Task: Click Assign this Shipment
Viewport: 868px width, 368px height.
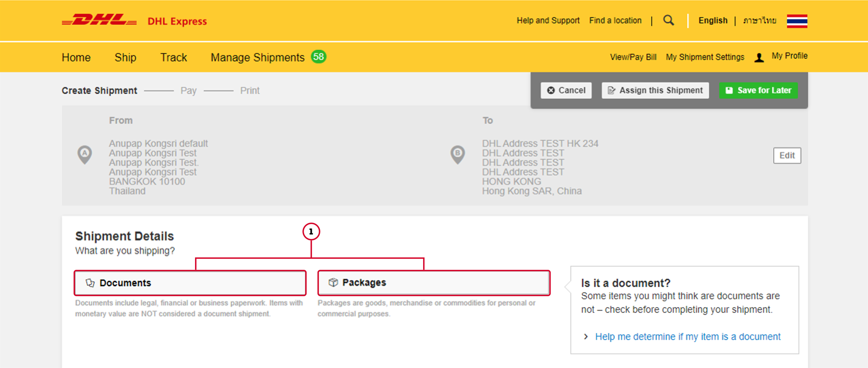Action: tap(655, 91)
